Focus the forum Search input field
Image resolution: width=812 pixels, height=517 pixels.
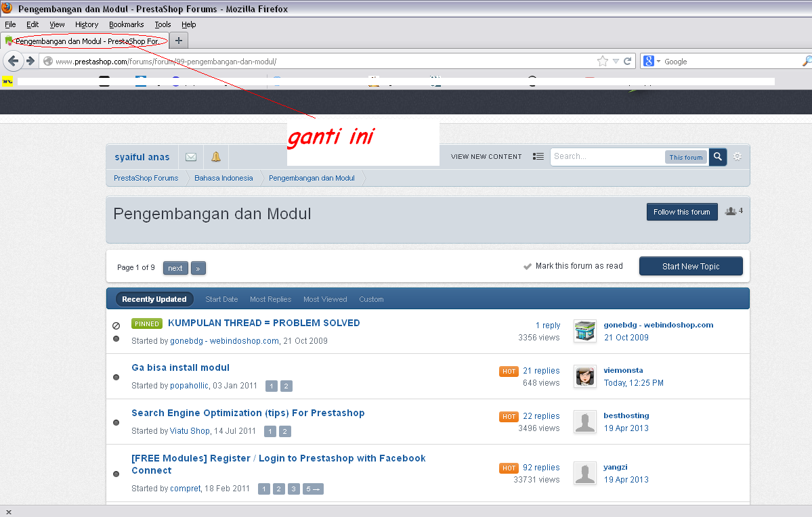tap(608, 156)
